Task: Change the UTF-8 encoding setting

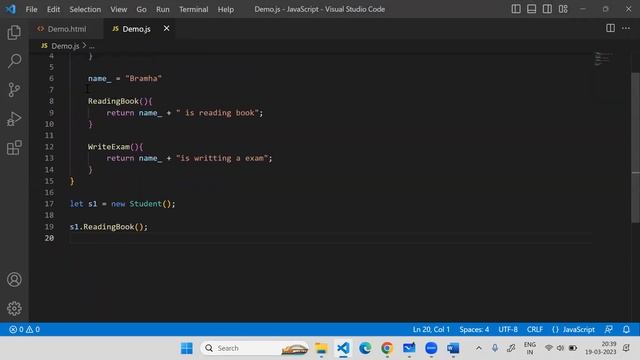Action: (x=508, y=329)
